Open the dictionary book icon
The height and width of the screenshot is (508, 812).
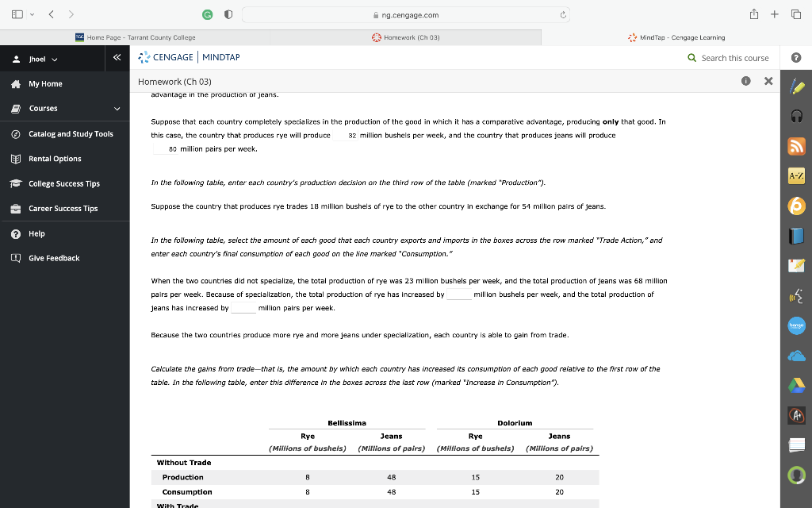click(797, 237)
